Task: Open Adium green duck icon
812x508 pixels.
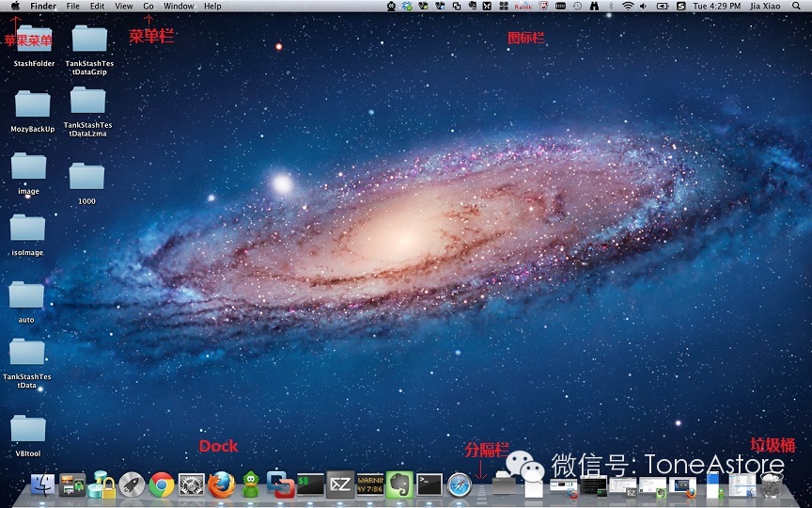Action: (251, 484)
